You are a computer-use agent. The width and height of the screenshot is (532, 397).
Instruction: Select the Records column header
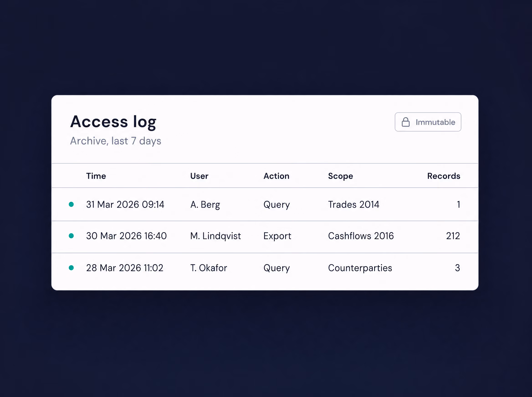444,176
